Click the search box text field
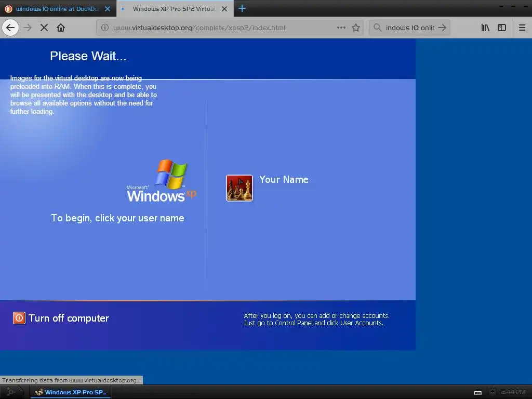This screenshot has width=532, height=399. (410, 28)
